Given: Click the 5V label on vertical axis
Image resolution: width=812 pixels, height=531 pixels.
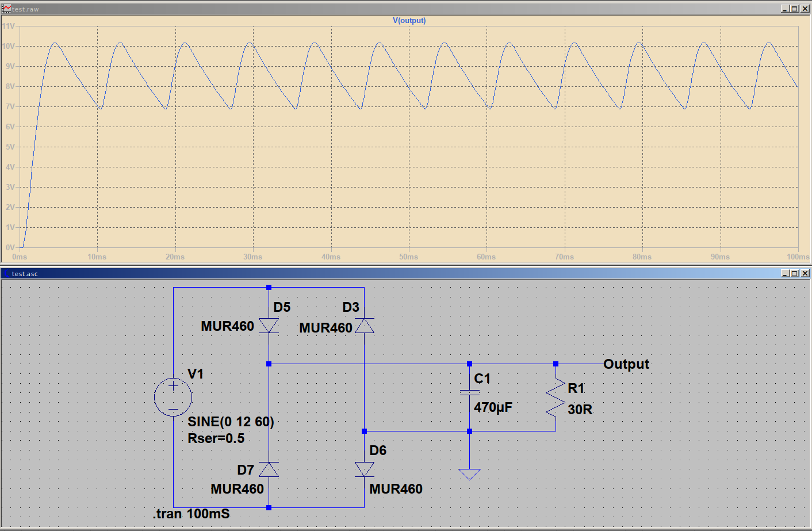Looking at the screenshot, I should click(x=10, y=147).
